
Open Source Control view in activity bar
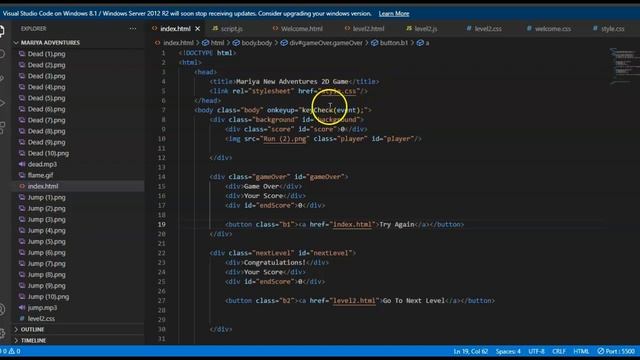coord(2,78)
